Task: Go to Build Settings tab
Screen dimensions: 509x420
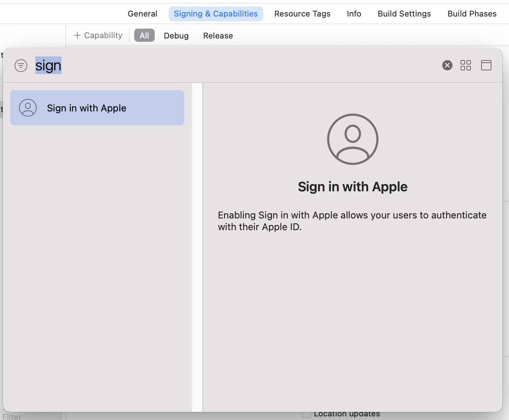Action: [404, 14]
